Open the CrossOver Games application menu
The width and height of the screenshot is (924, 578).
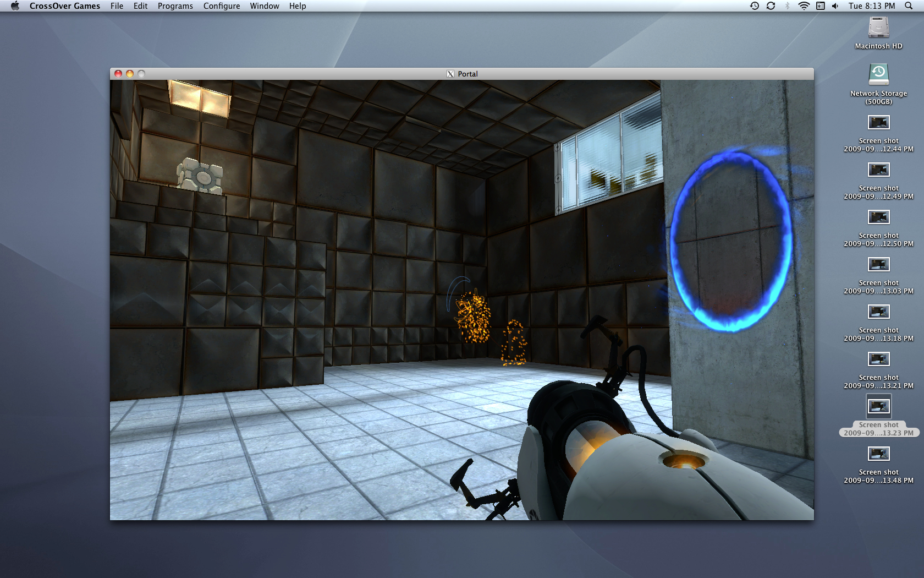pos(64,6)
